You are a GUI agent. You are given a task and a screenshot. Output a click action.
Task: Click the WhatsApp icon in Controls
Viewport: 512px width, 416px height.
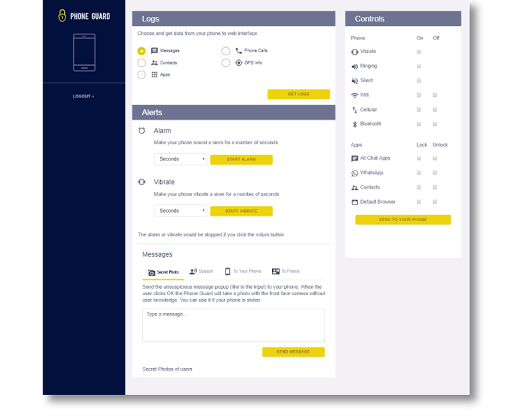click(355, 173)
